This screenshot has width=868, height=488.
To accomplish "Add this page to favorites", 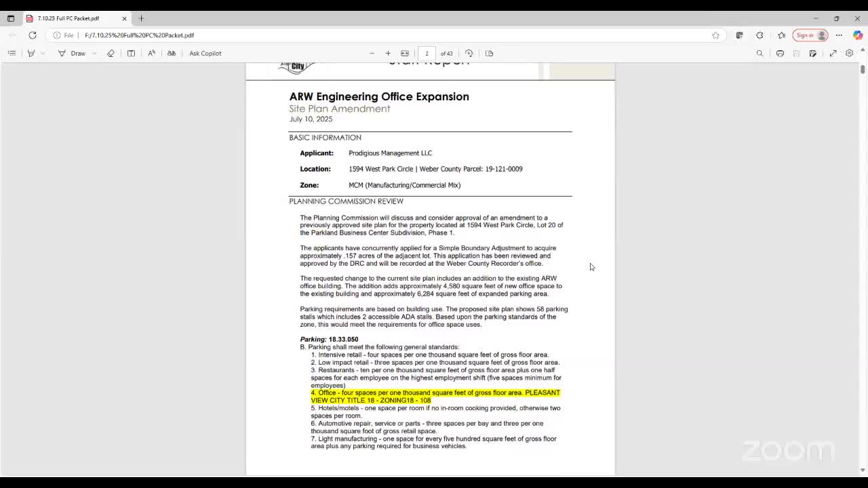I will (715, 35).
